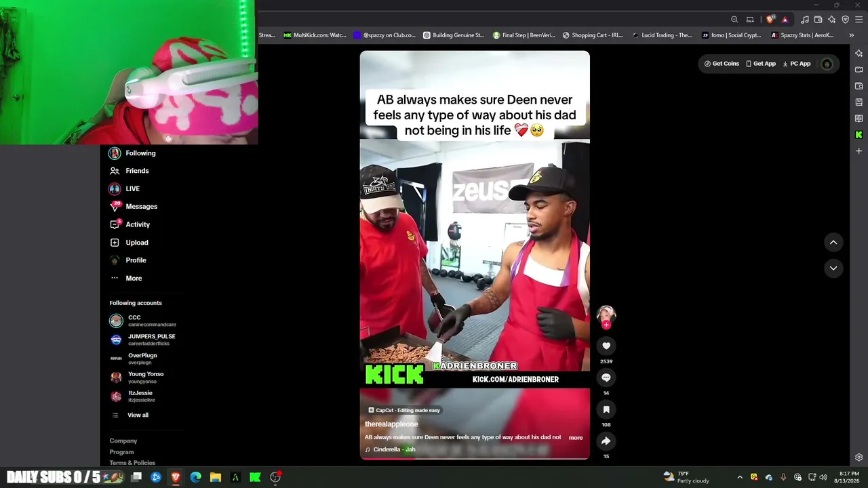
Task: Open the Brave Wallet icon
Action: [x=818, y=20]
